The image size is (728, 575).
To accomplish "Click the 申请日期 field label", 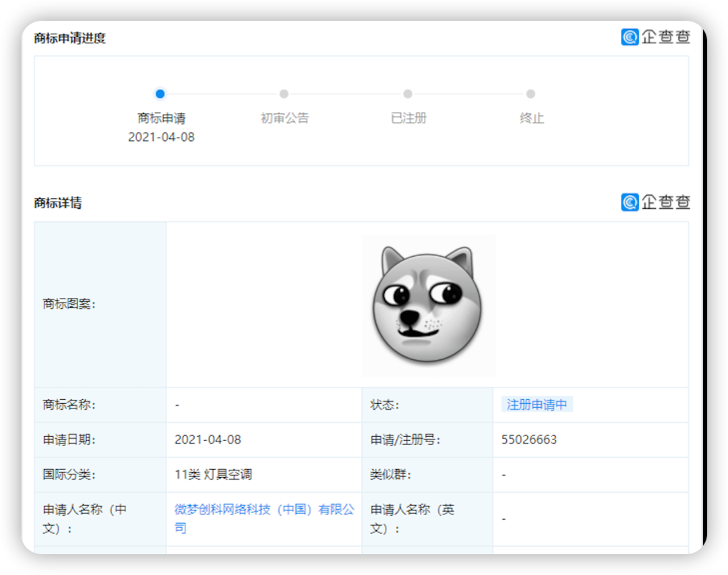I will tap(69, 440).
